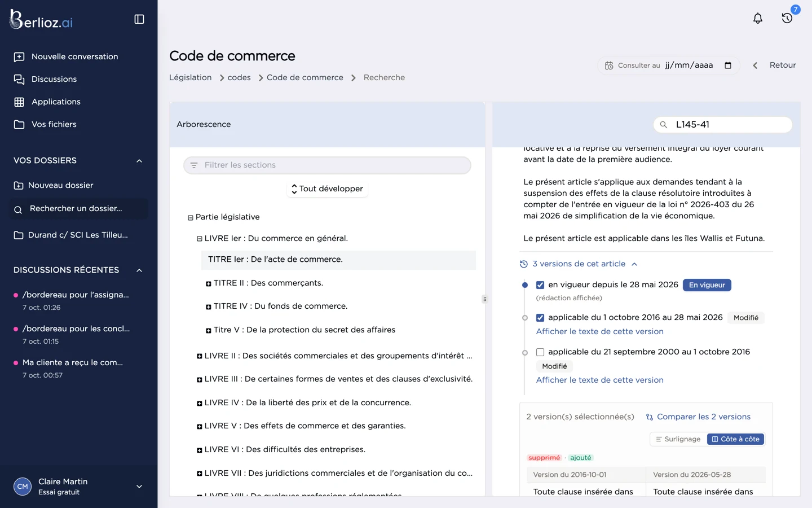
Task: Open discussion '/bordereau pour l'assigna...'
Action: 76,295
